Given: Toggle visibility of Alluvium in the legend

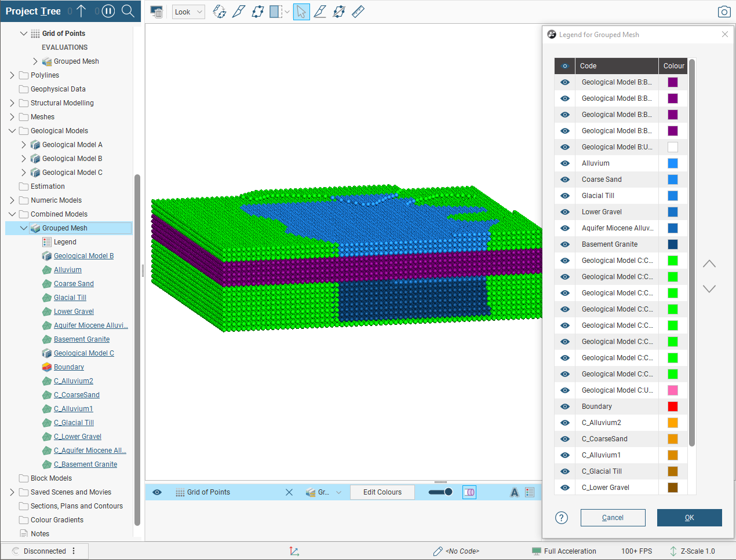Looking at the screenshot, I should pos(565,163).
